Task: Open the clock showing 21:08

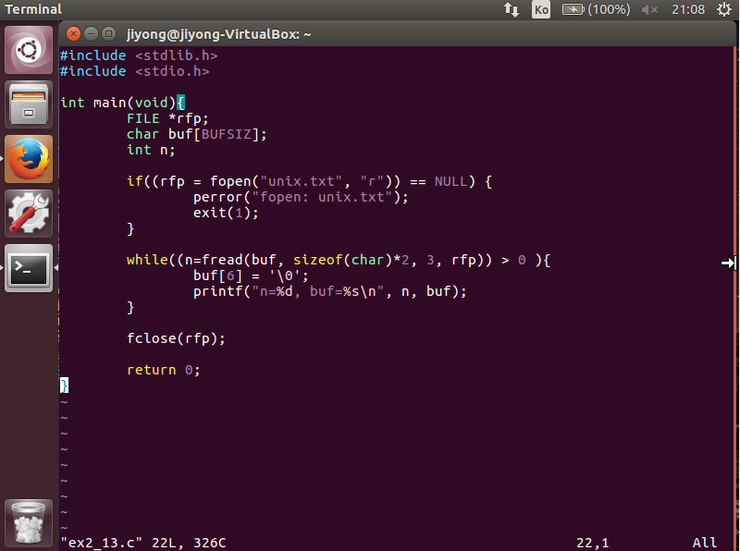Action: (x=688, y=9)
